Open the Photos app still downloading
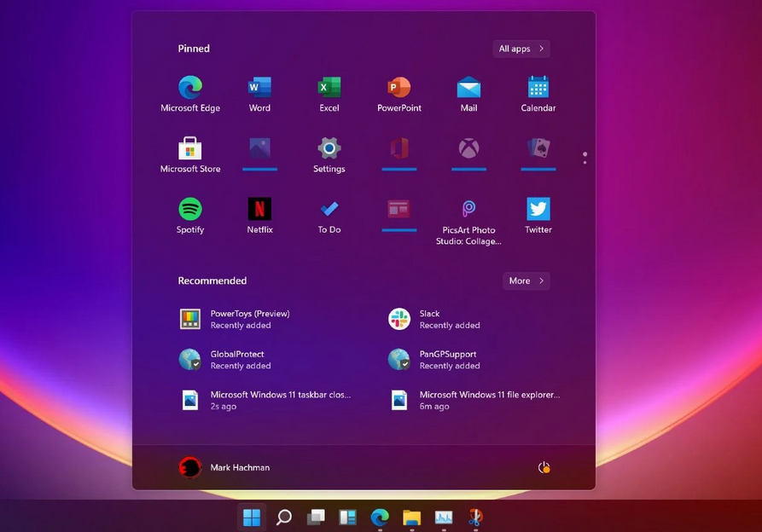 259,153
